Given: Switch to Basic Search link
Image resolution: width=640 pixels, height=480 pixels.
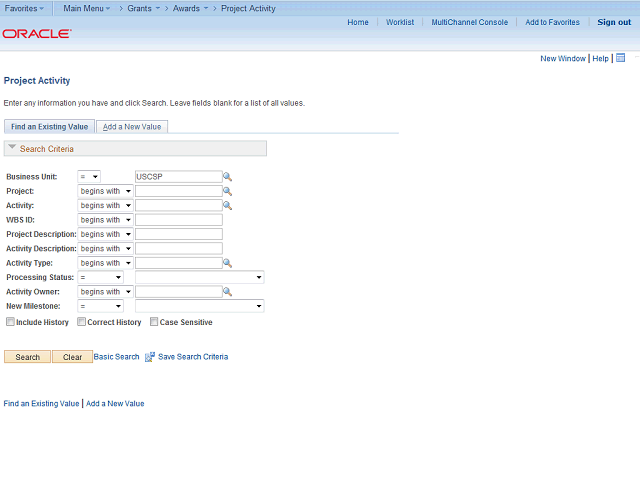Looking at the screenshot, I should (x=116, y=357).
